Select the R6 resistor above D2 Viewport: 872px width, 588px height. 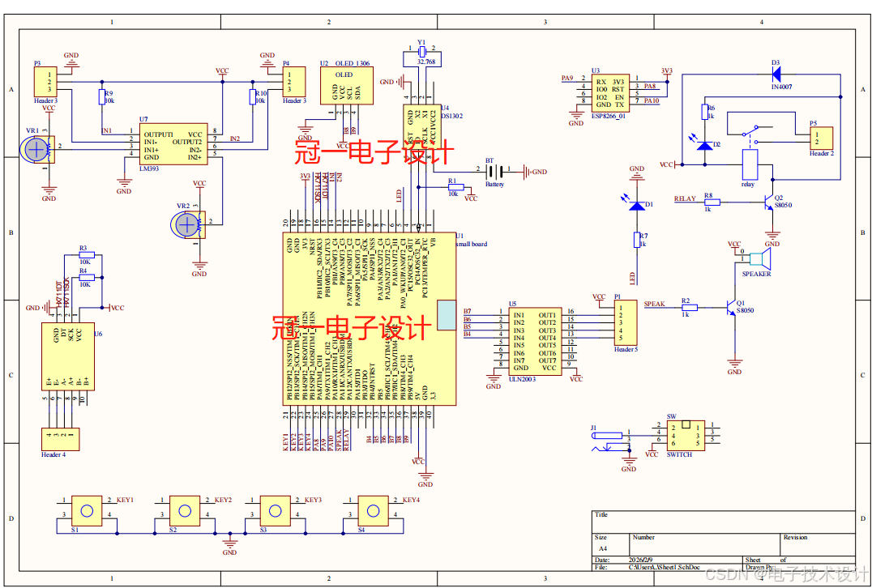tap(704, 111)
